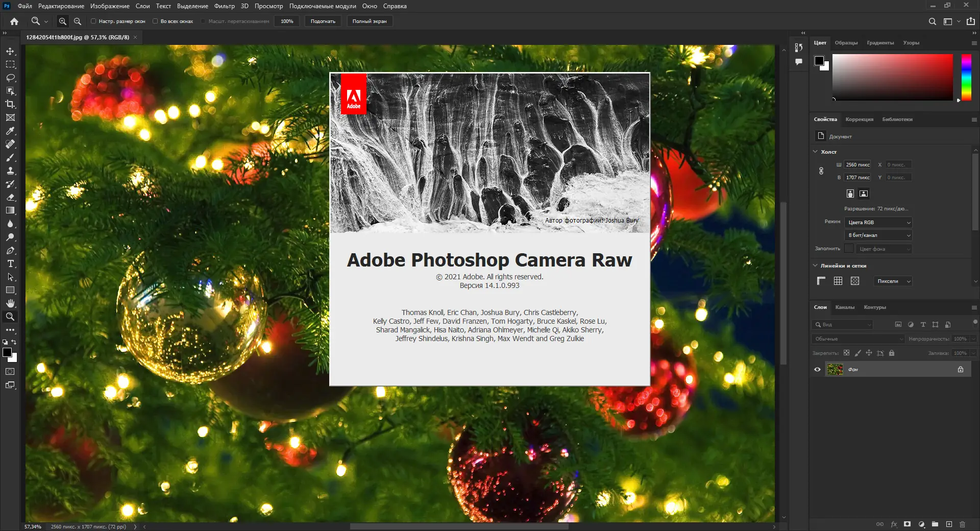Click the 'Подогнать' button

pos(323,21)
